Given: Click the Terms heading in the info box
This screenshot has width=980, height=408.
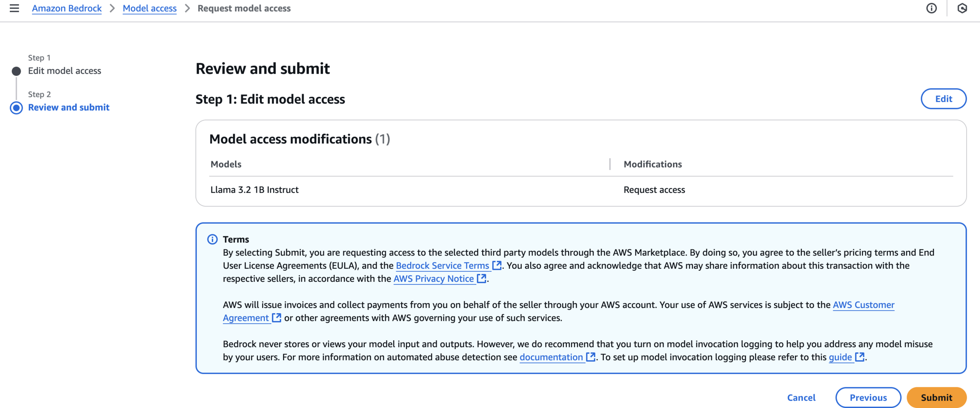Looking at the screenshot, I should [236, 239].
